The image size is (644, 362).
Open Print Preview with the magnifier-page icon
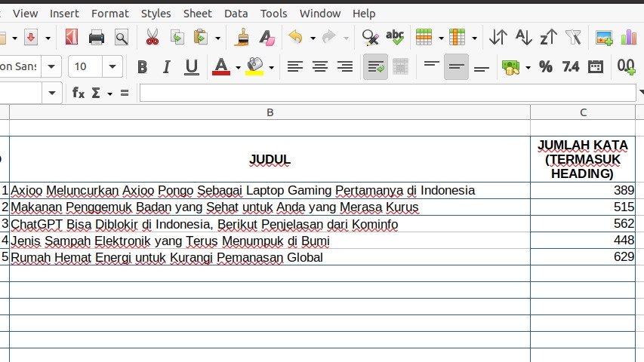[x=121, y=38]
